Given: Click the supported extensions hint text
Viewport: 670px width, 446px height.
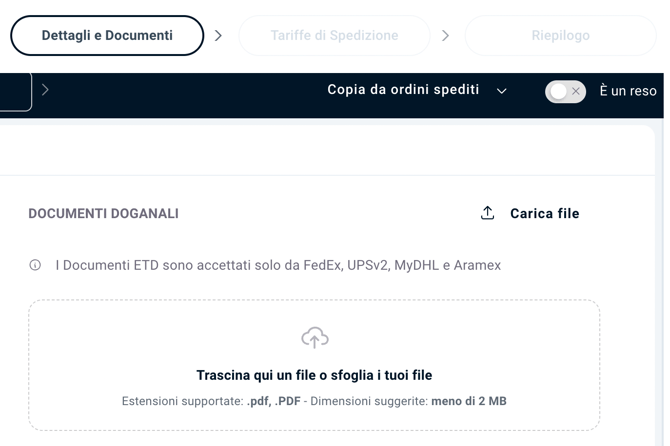Looking at the screenshot, I should click(x=314, y=401).
